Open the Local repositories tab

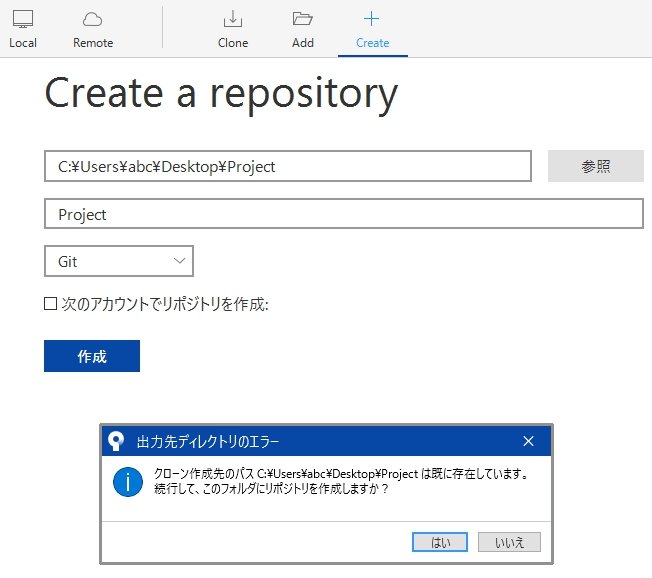click(23, 29)
